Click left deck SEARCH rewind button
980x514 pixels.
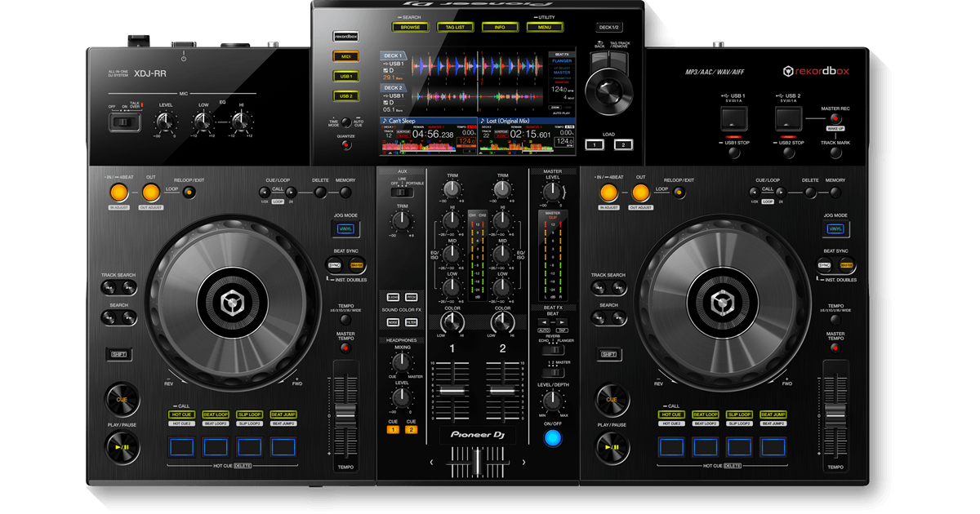[x=109, y=317]
